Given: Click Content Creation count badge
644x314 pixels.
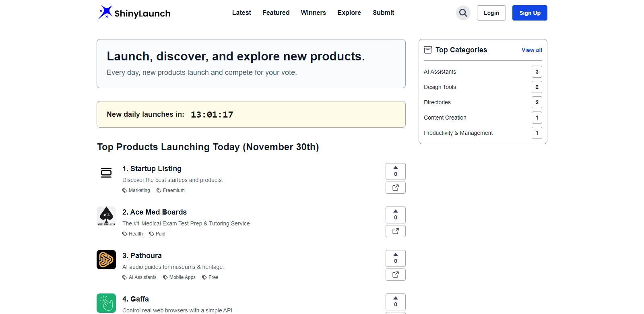Looking at the screenshot, I should (x=537, y=118).
